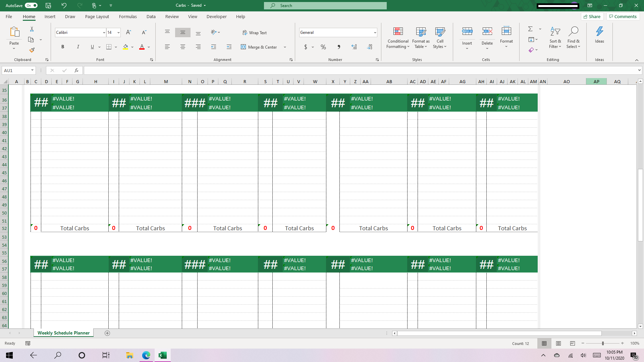The width and height of the screenshot is (644, 362).
Task: Toggle Wrap Text for cells
Action: click(255, 33)
